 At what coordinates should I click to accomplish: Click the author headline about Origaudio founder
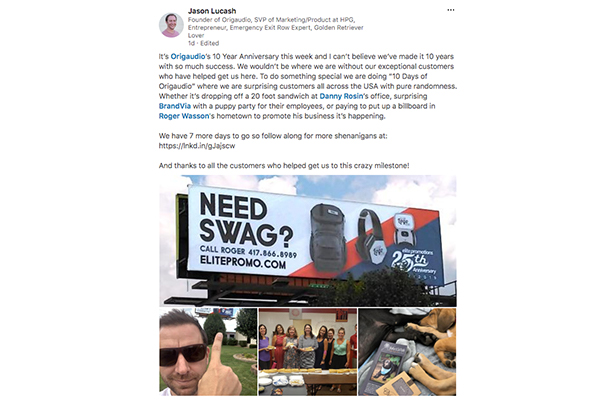tap(275, 28)
